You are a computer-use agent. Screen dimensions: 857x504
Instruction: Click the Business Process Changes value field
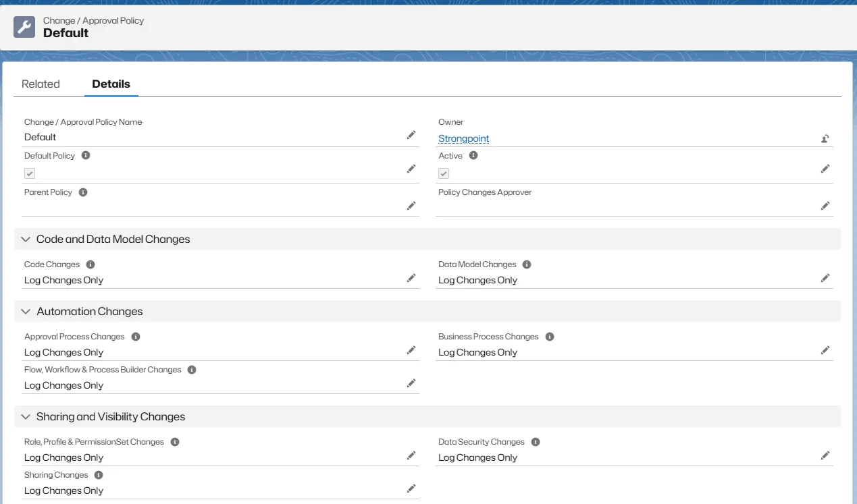pyautogui.click(x=477, y=352)
